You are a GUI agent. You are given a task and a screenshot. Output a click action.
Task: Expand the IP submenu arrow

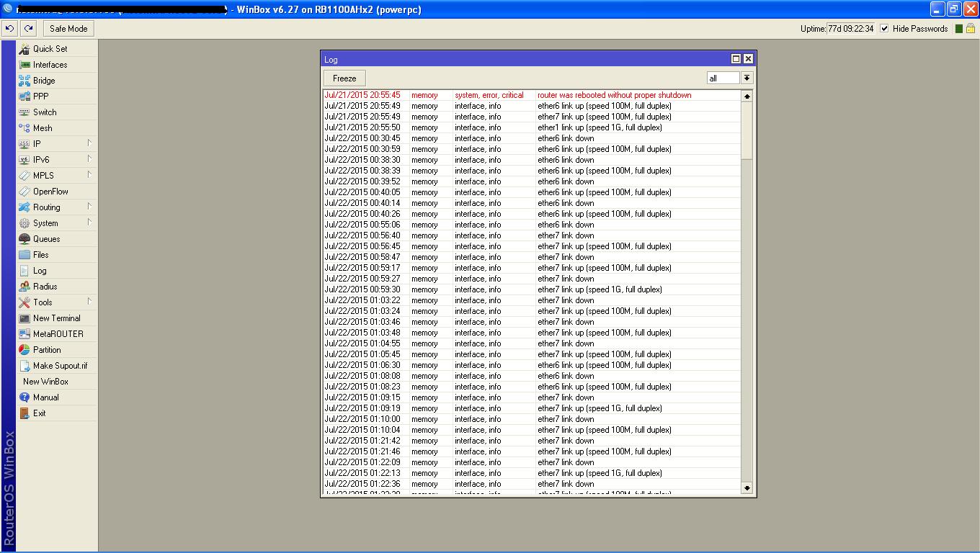(x=89, y=143)
